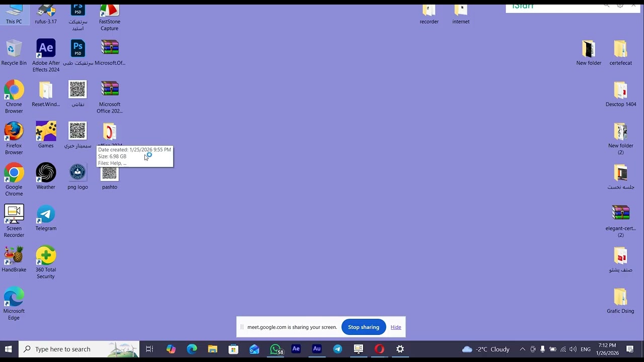Viewport: 644px width, 362px height.
Task: Select the Grafic Dsing folder
Action: [x=621, y=301]
